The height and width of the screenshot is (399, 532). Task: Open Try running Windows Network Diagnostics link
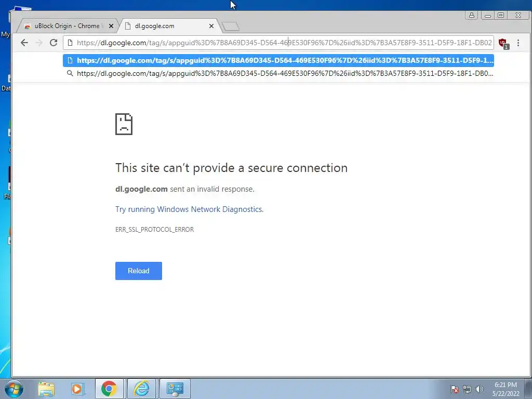[189, 209]
